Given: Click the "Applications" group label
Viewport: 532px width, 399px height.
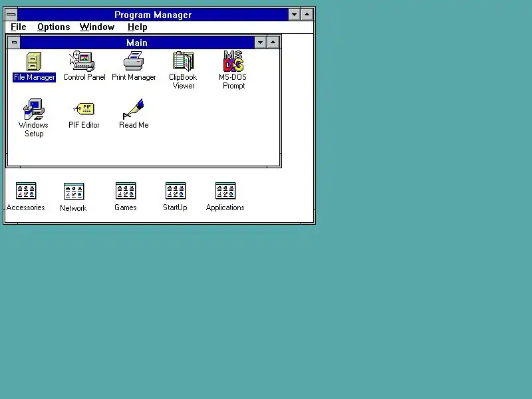Looking at the screenshot, I should pyautogui.click(x=225, y=207).
